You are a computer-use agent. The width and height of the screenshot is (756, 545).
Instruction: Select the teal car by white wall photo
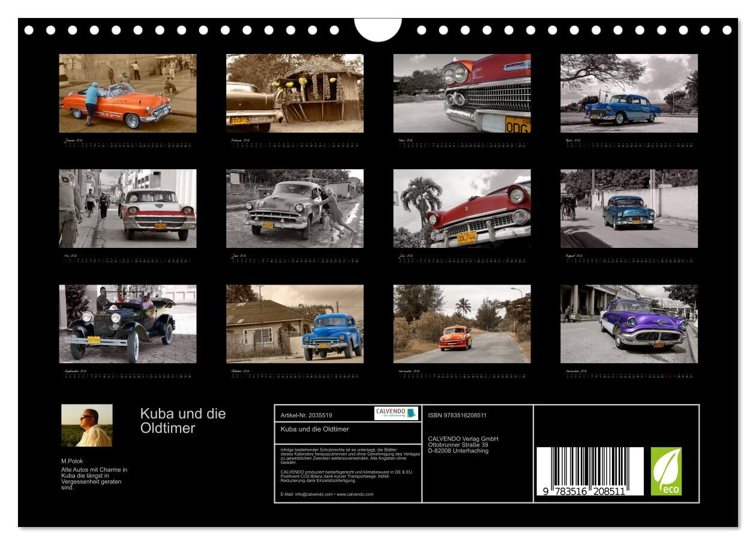(x=629, y=208)
